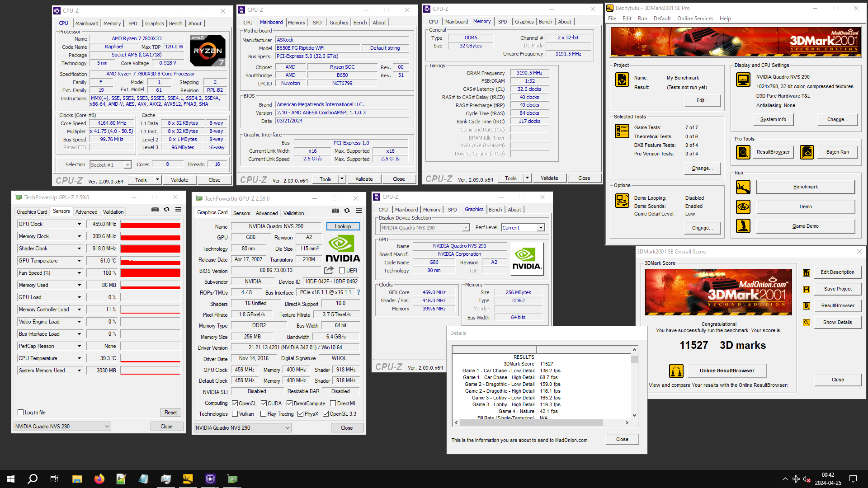Click the Display and CPU Settings monitor icon

743,80
